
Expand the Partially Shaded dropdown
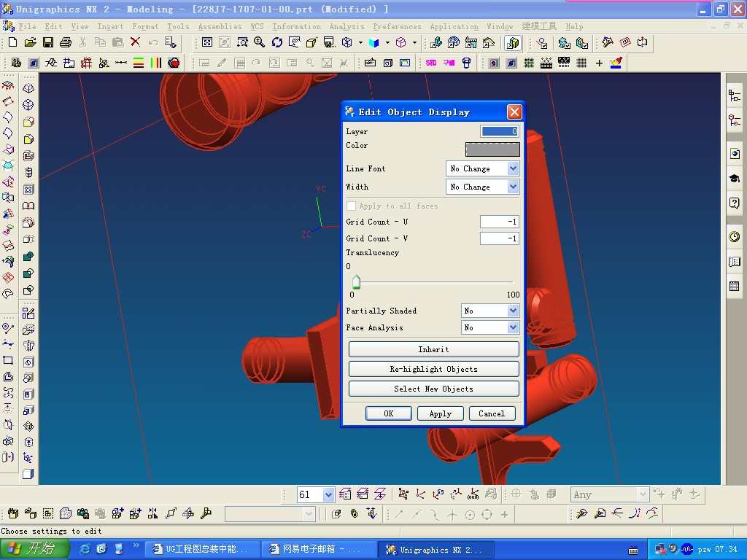click(513, 311)
